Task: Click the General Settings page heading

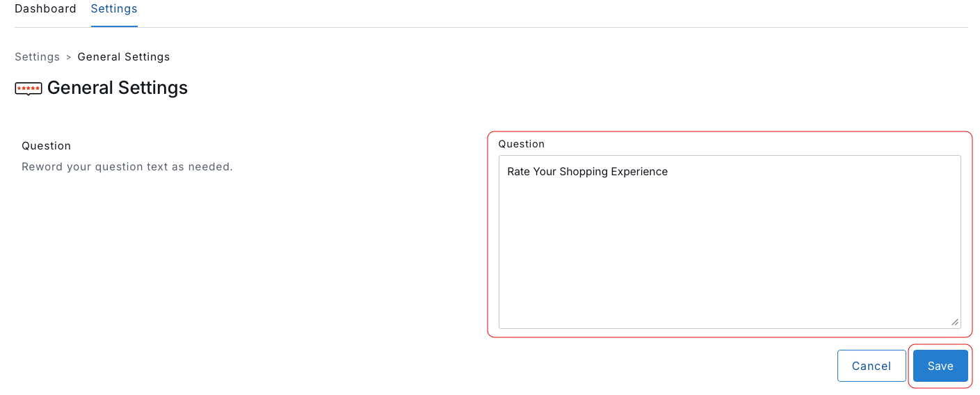Action: coord(118,88)
